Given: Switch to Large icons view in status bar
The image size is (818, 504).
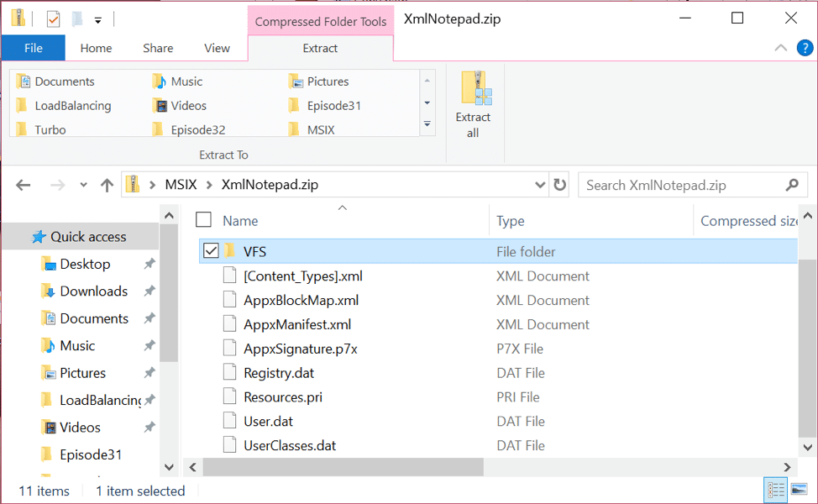Looking at the screenshot, I should (800, 490).
